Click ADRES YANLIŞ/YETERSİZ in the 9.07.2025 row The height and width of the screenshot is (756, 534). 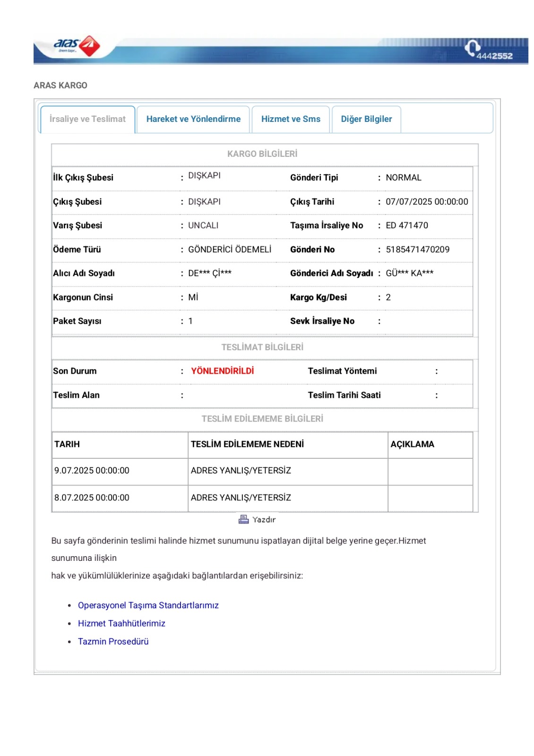coord(241,471)
